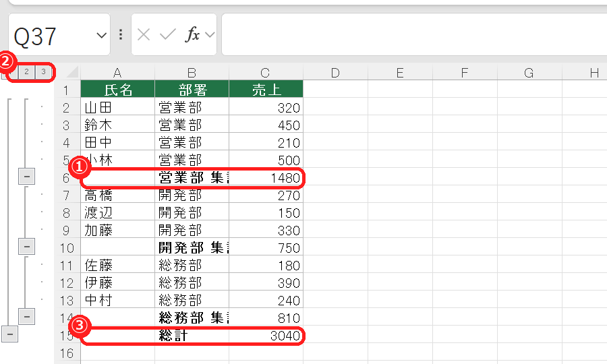
Task: Click the sales value 320
Action: tap(266, 107)
